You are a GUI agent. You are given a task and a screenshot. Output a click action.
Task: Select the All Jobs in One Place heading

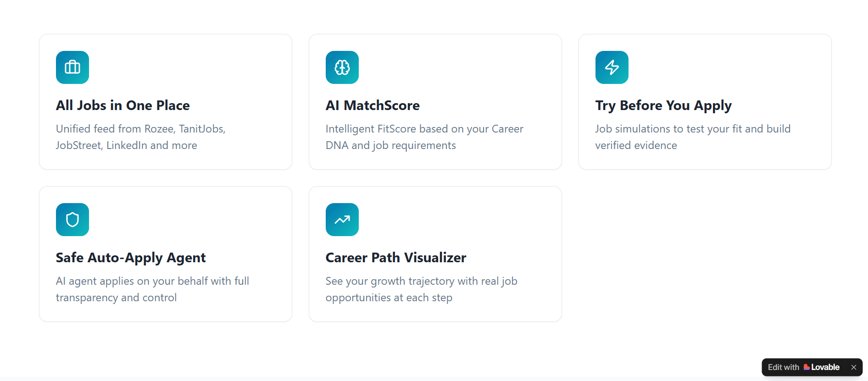point(123,105)
